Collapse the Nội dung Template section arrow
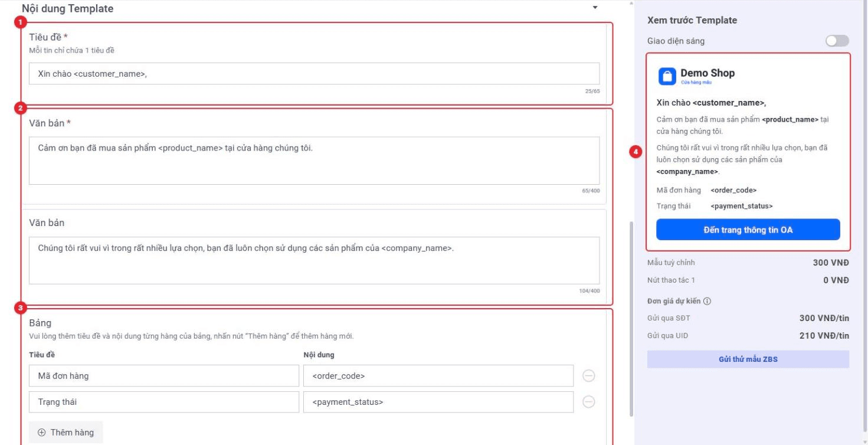868x445 pixels. (x=595, y=8)
